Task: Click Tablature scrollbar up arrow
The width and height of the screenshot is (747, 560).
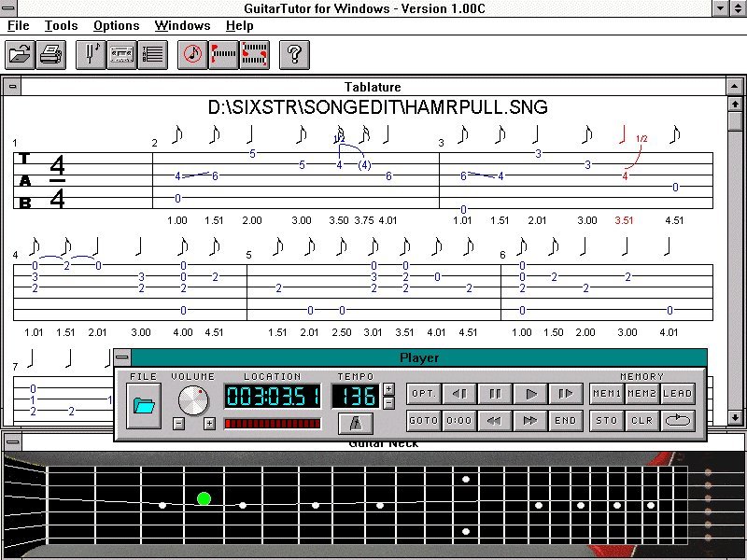Action: (735, 104)
